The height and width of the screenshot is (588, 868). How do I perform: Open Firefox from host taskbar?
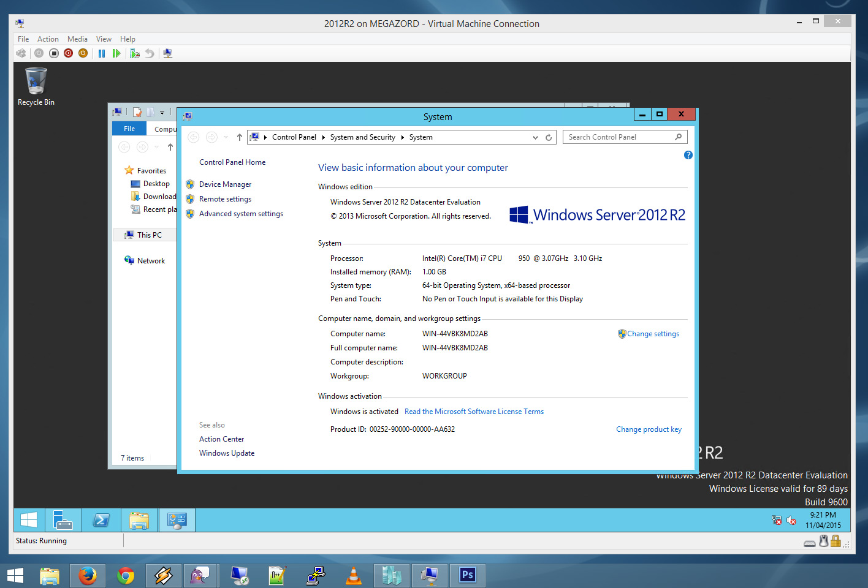tap(88, 576)
